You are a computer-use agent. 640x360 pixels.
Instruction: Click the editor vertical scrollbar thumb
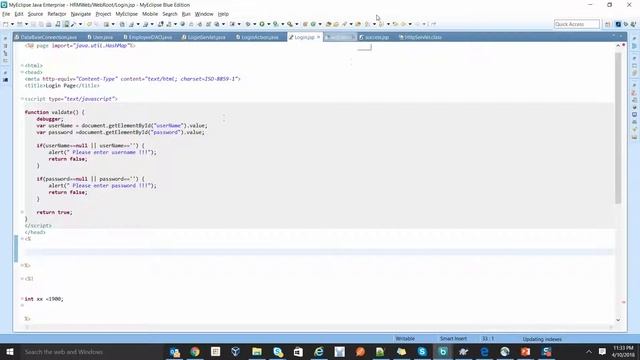click(x=618, y=128)
